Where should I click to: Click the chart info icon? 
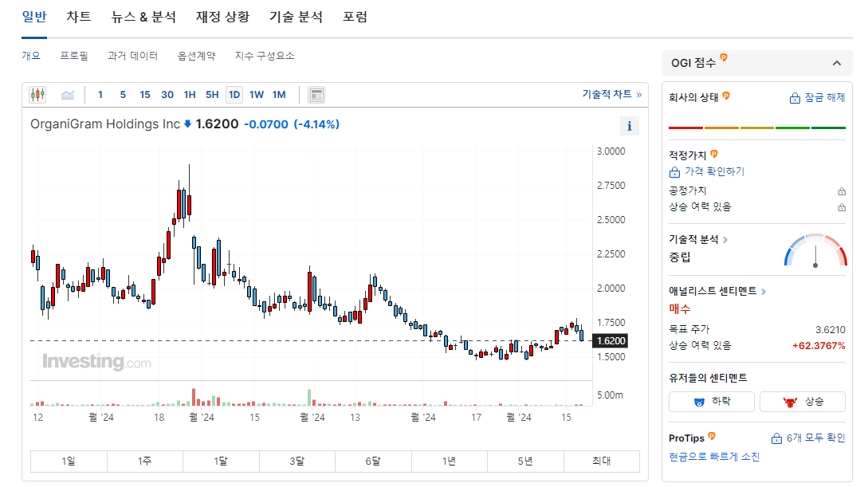click(x=630, y=126)
